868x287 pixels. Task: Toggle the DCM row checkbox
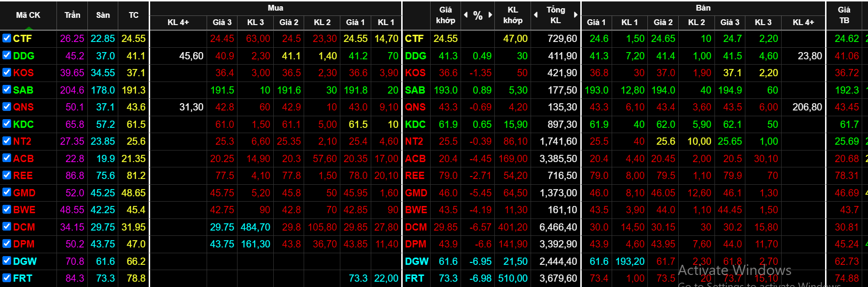point(7,226)
